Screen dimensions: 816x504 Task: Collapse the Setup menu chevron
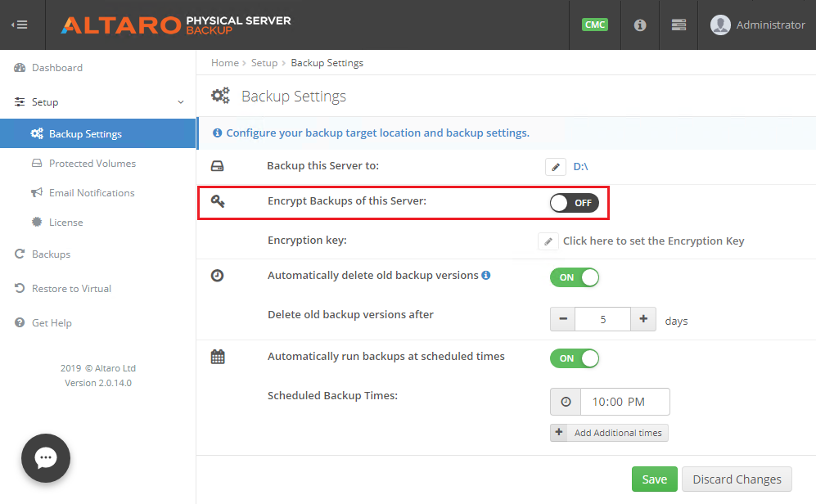click(181, 102)
